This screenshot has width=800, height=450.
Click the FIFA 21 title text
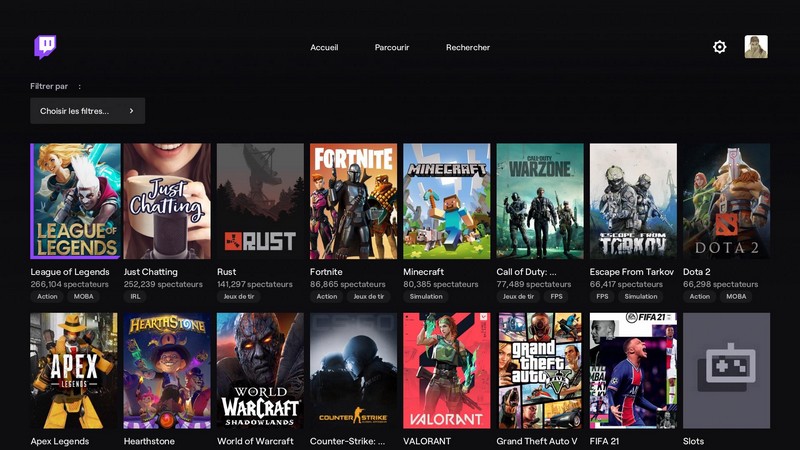pos(604,441)
